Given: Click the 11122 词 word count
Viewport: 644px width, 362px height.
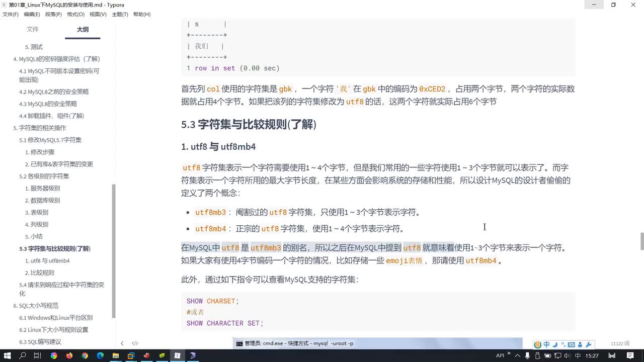Looking at the screenshot, I should point(620,343).
